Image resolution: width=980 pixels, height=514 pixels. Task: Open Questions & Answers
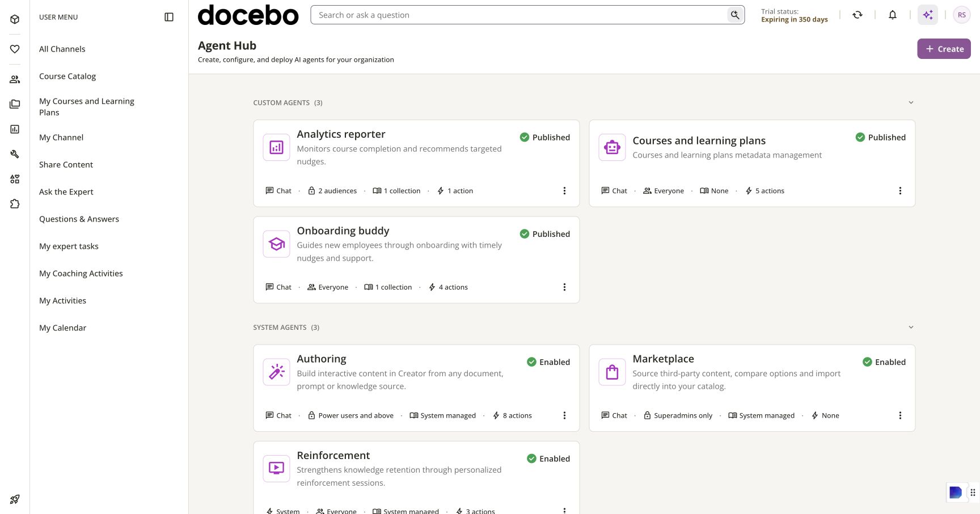click(79, 219)
